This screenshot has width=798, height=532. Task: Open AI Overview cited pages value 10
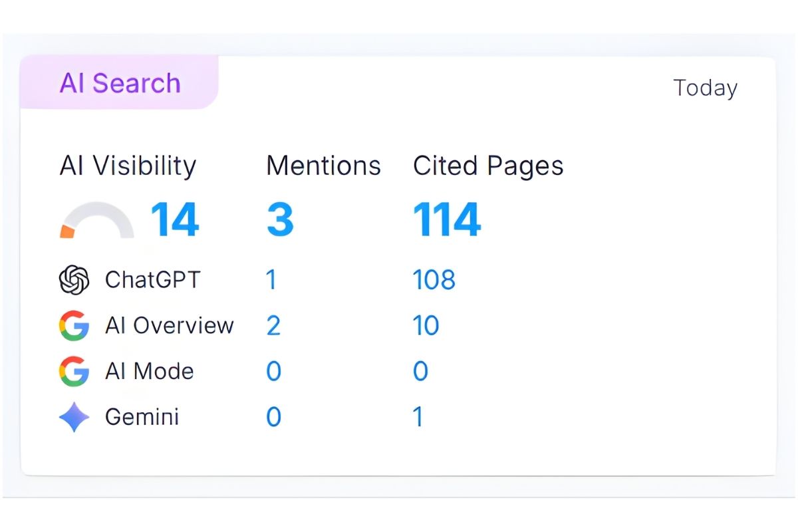click(426, 326)
